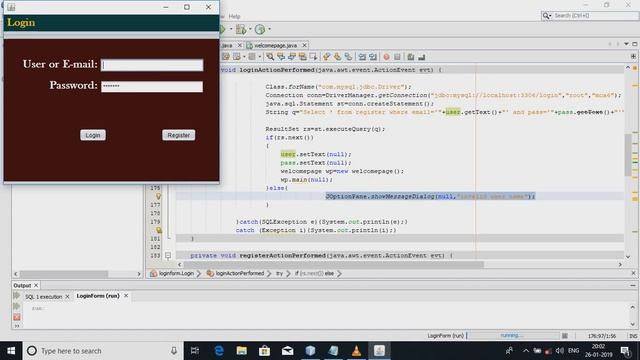Image resolution: width=640 pixels, height=360 pixels.
Task: Click lightbulb hint on JOptionPane line
Action: (158, 196)
